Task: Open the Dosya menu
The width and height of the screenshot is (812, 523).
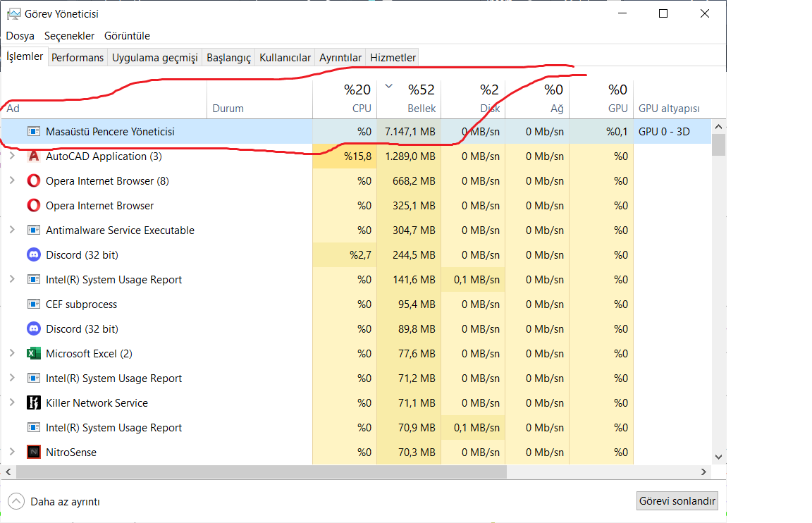Action: click(x=20, y=36)
